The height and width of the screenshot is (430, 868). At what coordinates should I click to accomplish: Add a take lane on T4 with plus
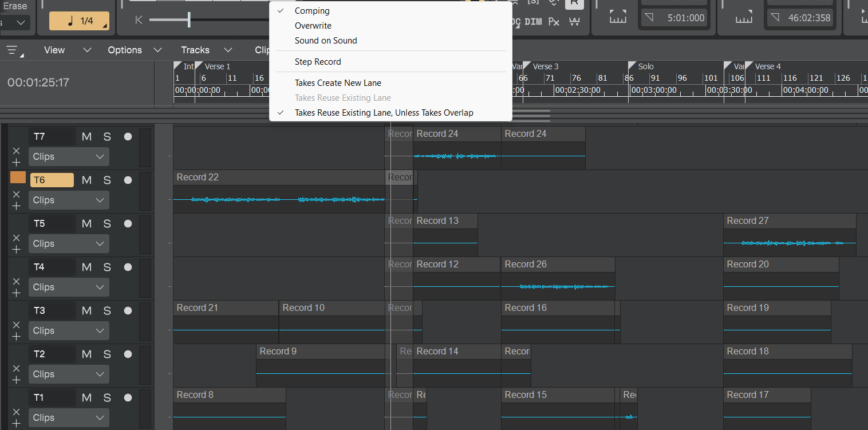pyautogui.click(x=16, y=293)
